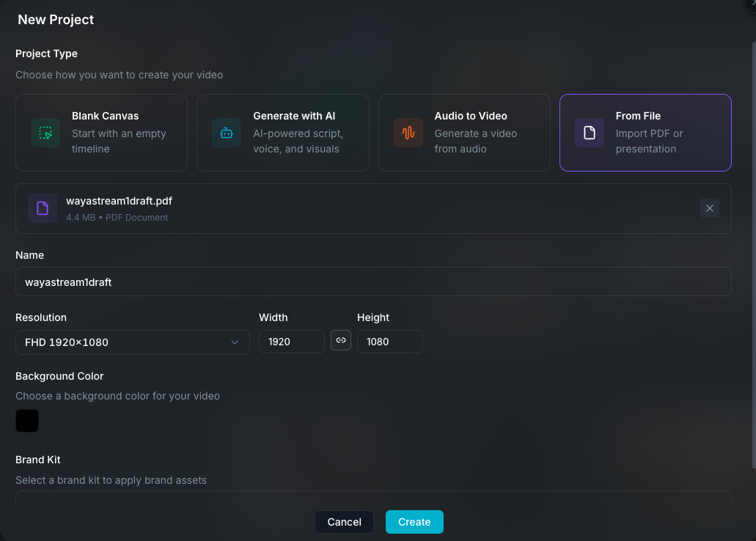Select the Audio to Video waveform icon
This screenshot has height=541, width=756.
click(x=408, y=133)
